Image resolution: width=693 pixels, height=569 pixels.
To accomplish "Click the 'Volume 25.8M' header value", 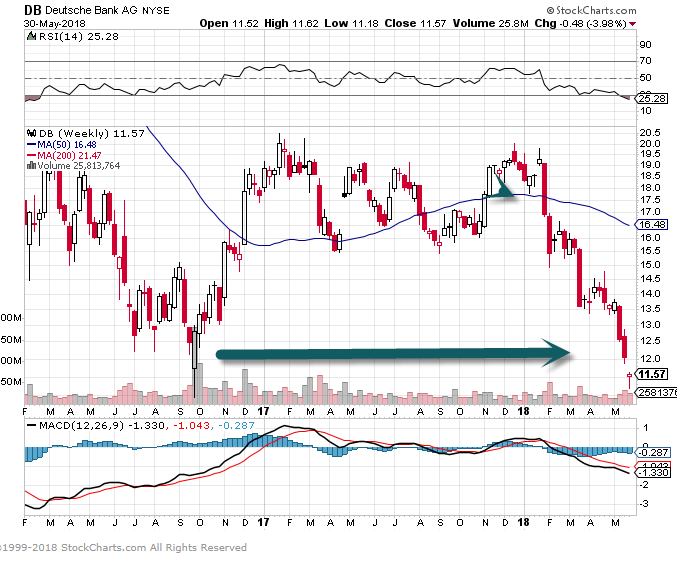I will (490, 23).
